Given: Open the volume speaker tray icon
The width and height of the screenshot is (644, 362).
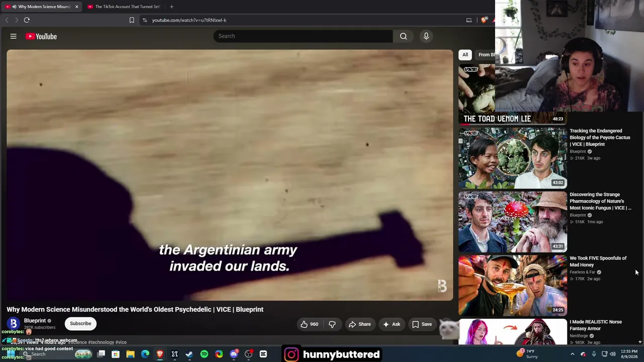Looking at the screenshot, I should coord(613,354).
